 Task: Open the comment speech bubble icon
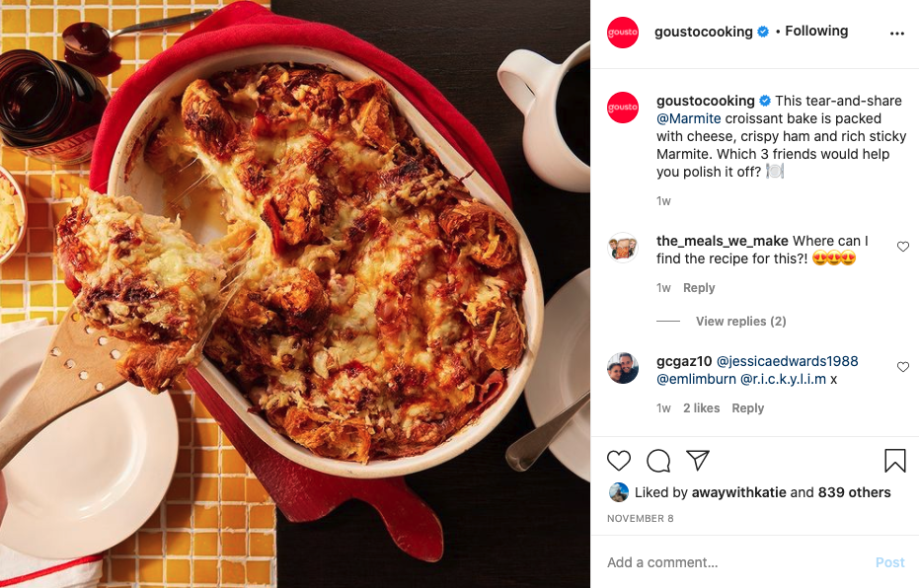pyautogui.click(x=658, y=461)
